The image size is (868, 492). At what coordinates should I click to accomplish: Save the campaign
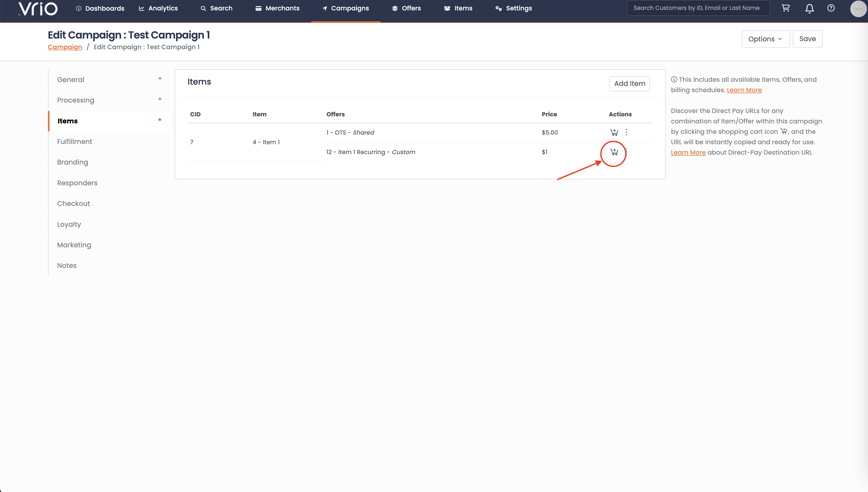[x=807, y=39]
